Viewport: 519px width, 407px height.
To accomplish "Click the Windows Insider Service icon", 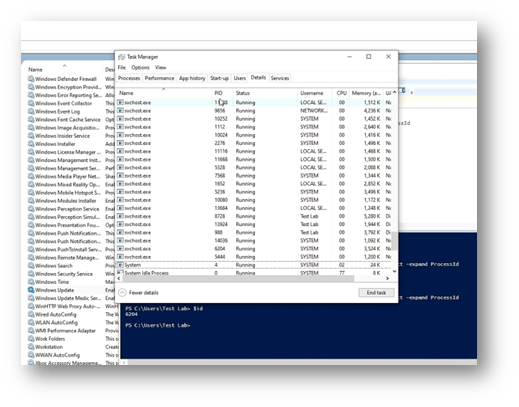I will [31, 136].
